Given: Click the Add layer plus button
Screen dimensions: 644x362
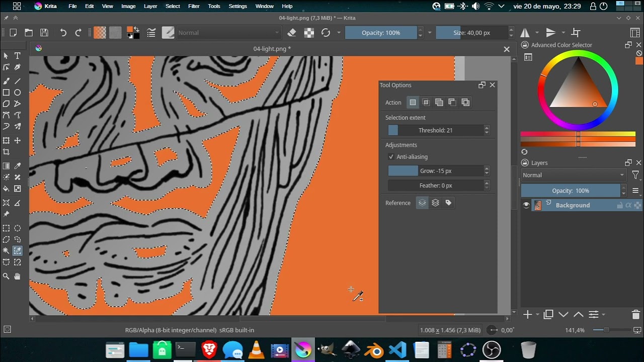Looking at the screenshot, I should 527,315.
